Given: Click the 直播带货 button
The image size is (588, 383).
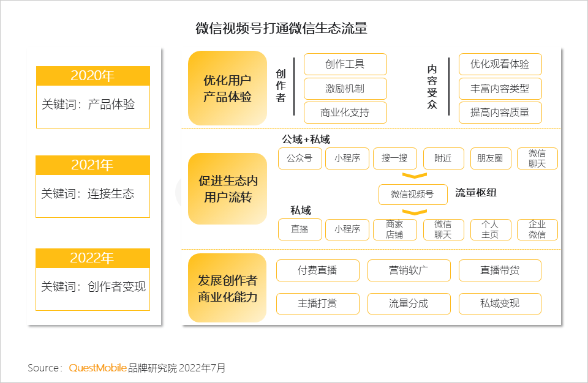Looking at the screenshot, I should 500,270.
